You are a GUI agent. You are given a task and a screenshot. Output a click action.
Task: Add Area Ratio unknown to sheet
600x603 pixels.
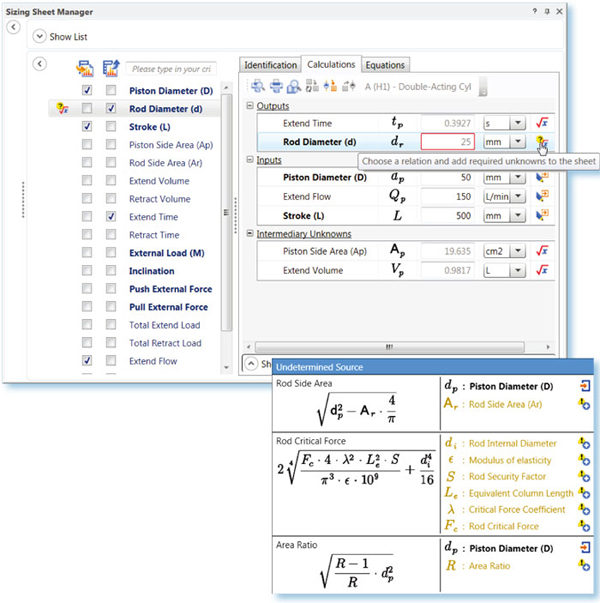pyautogui.click(x=584, y=565)
